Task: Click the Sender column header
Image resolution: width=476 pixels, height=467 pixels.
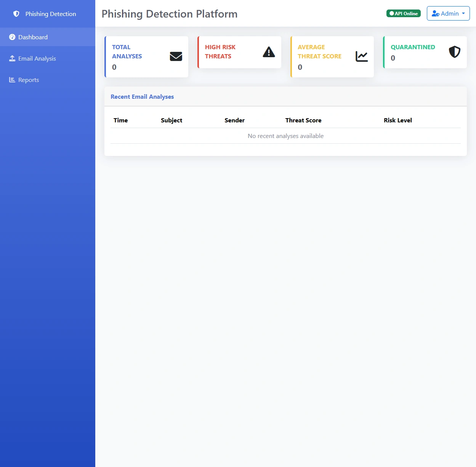Action: 234,120
